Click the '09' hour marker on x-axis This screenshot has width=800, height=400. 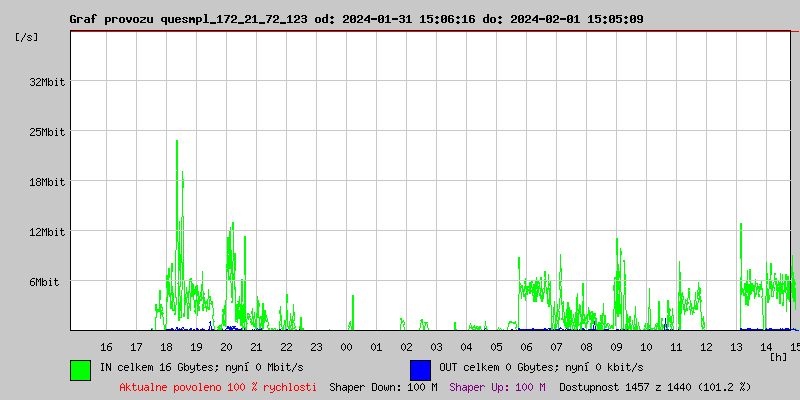coord(616,346)
